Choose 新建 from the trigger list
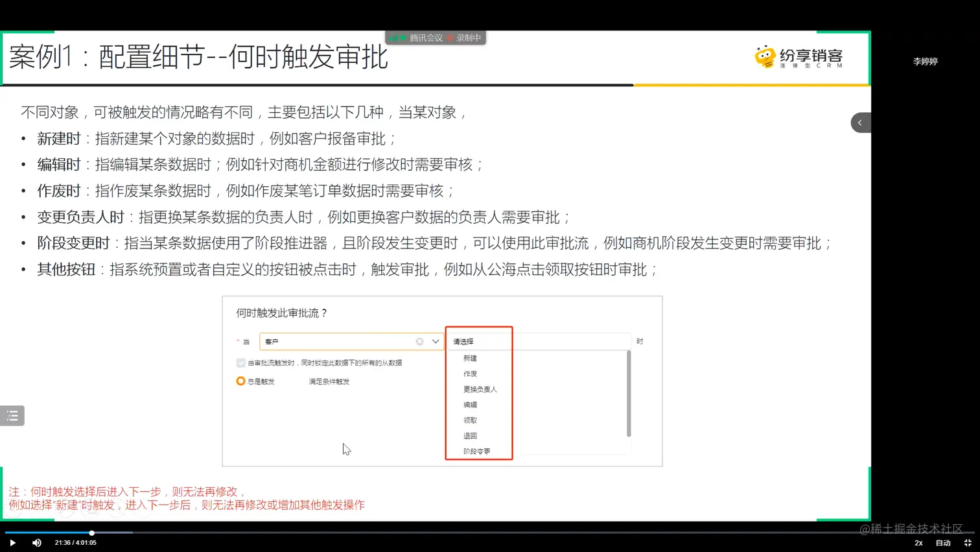This screenshot has height=552, width=980. (470, 358)
